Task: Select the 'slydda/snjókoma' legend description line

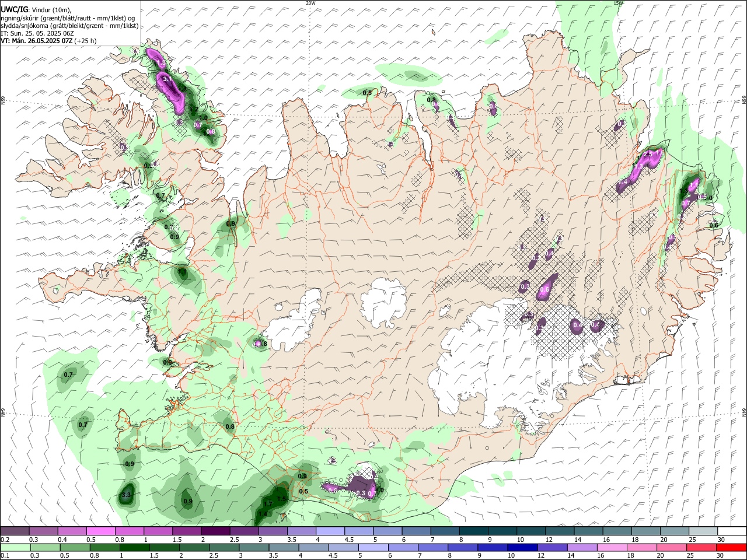Action: [69, 26]
